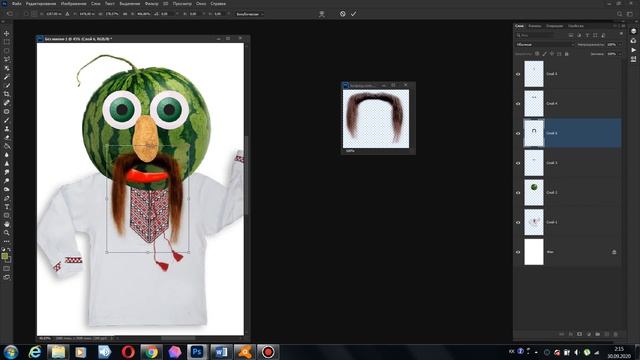Viewport: 640px width, 360px height.
Task: Click the add layer style fx icon
Action: pos(571,334)
